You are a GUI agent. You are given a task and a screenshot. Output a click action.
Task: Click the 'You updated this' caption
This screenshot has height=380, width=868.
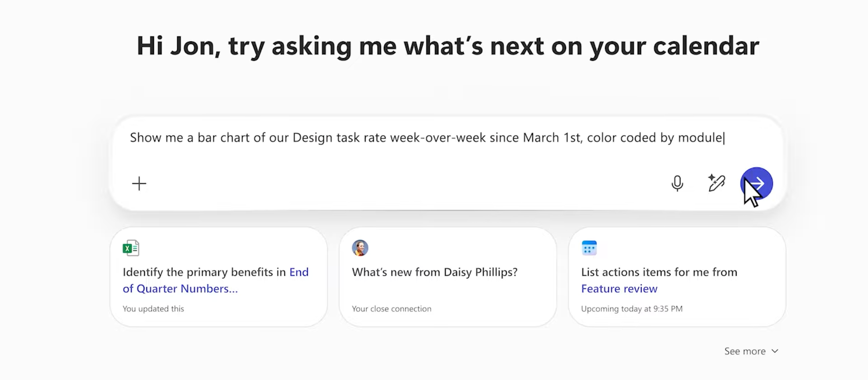point(153,308)
